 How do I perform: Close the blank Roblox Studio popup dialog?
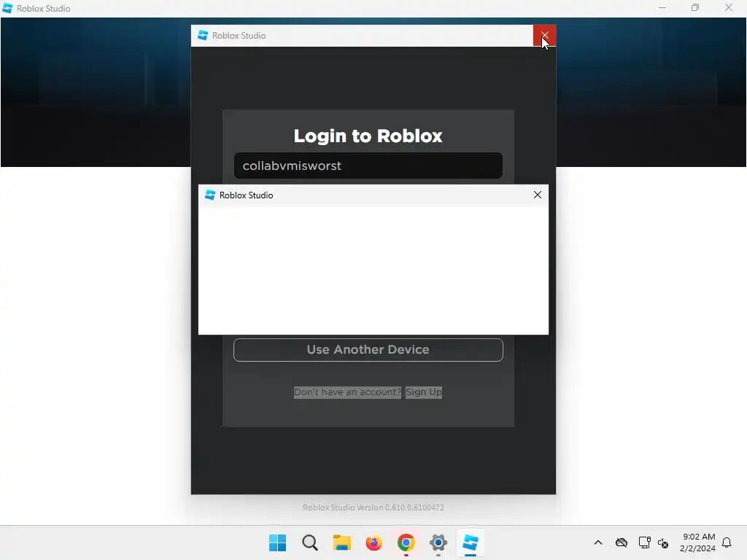click(x=538, y=195)
